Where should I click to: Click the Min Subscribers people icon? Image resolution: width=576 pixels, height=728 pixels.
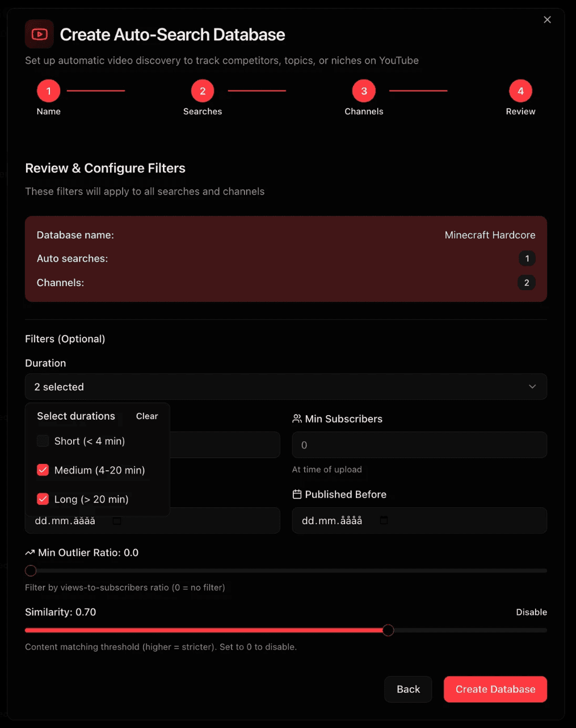point(297,419)
